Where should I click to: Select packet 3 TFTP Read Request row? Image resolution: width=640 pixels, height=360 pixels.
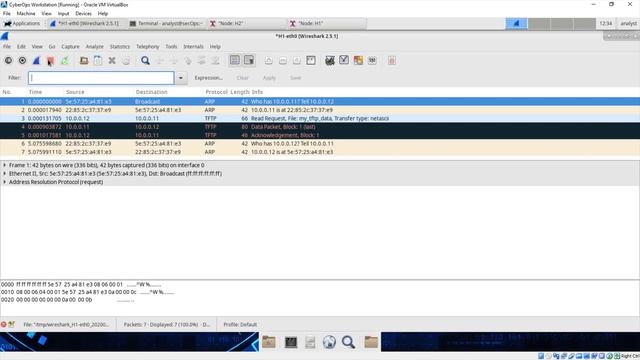320,118
